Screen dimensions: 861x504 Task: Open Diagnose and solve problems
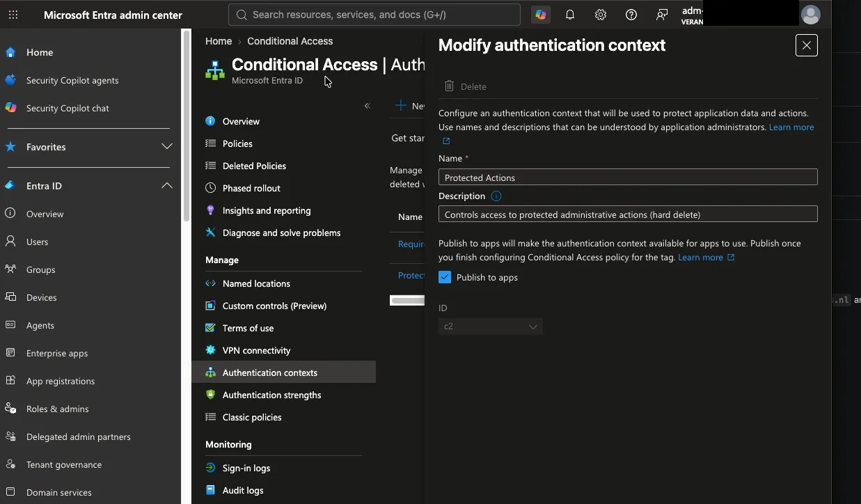point(281,233)
